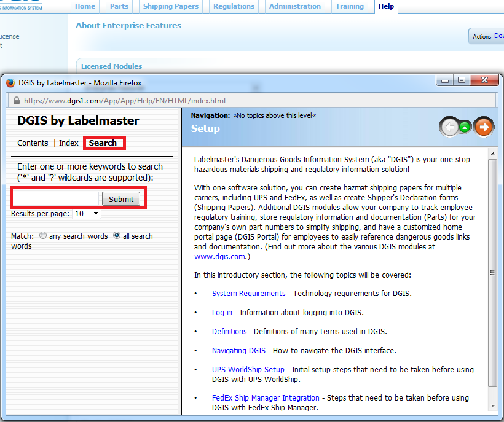Screen dimensions: 504x422
Task: Follow the UPS WorldShip Setup link
Action: point(248,370)
